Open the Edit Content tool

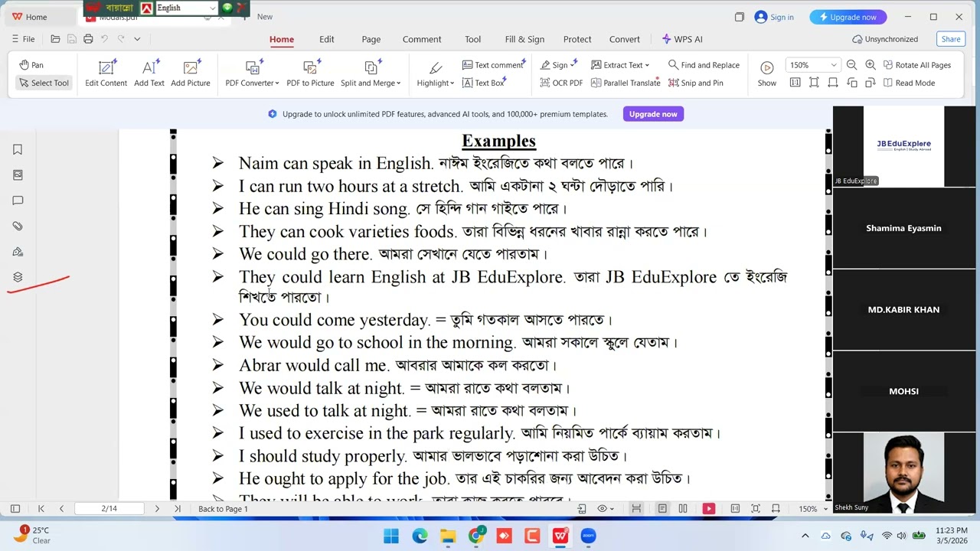tap(106, 73)
